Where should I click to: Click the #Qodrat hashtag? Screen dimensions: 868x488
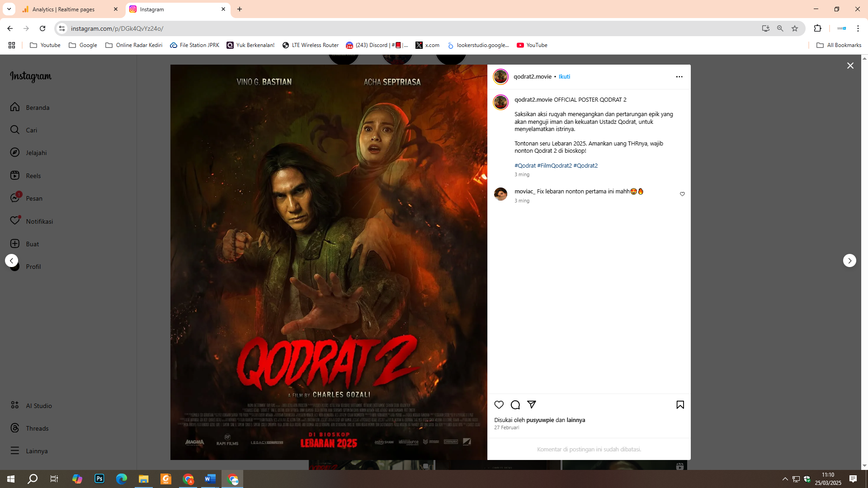coord(525,166)
